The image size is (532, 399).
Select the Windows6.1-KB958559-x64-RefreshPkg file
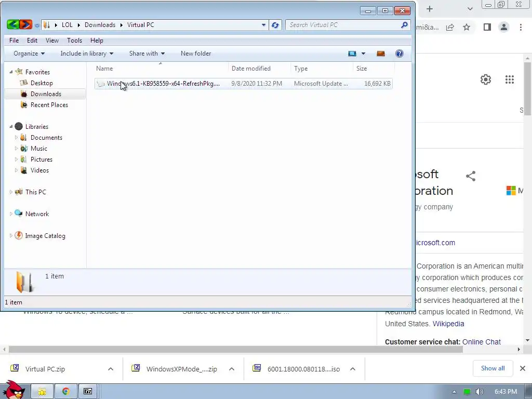pyautogui.click(x=243, y=84)
